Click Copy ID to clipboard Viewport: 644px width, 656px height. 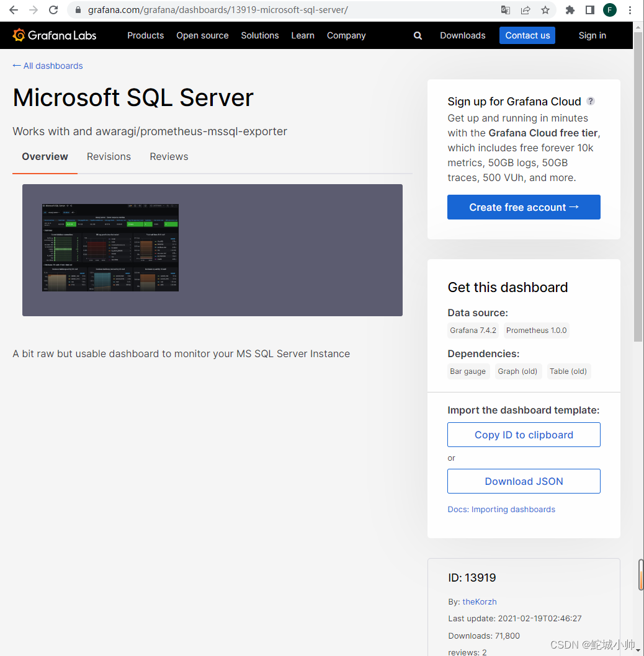coord(524,435)
